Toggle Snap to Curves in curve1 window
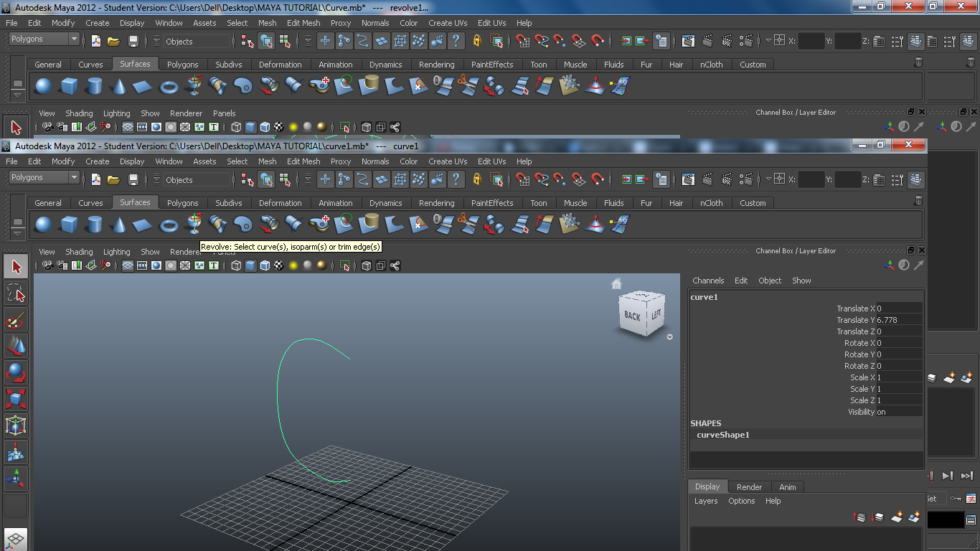Image resolution: width=980 pixels, height=551 pixels. 542,179
